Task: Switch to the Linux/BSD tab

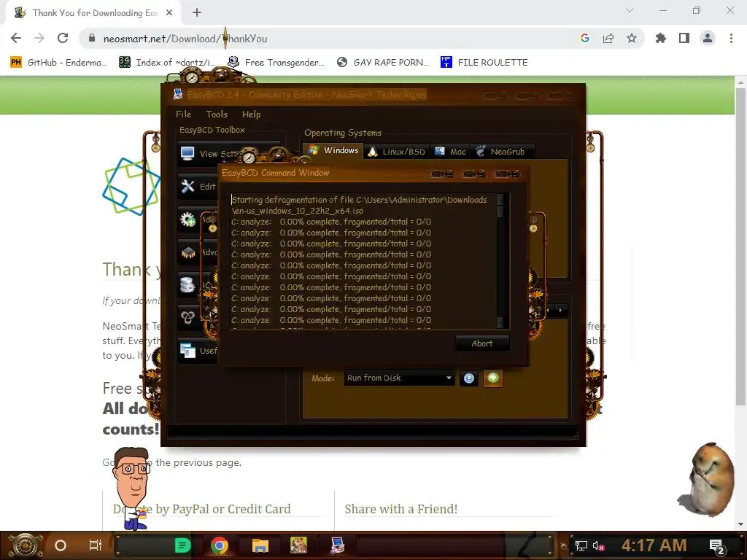Action: coord(397,152)
